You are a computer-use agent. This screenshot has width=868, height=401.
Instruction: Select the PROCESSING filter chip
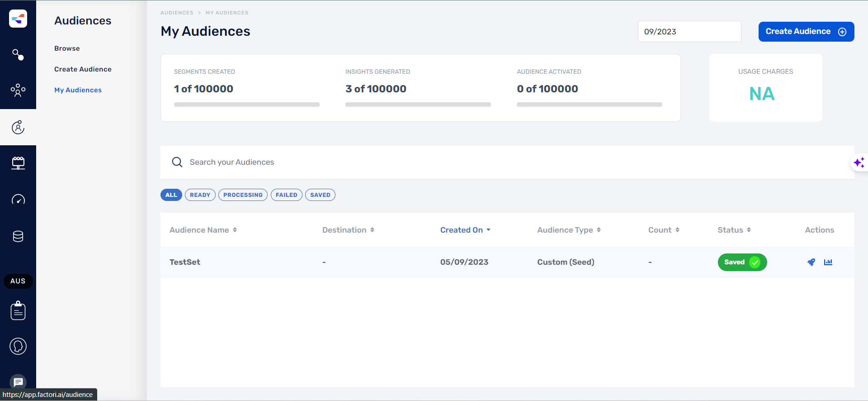[243, 195]
